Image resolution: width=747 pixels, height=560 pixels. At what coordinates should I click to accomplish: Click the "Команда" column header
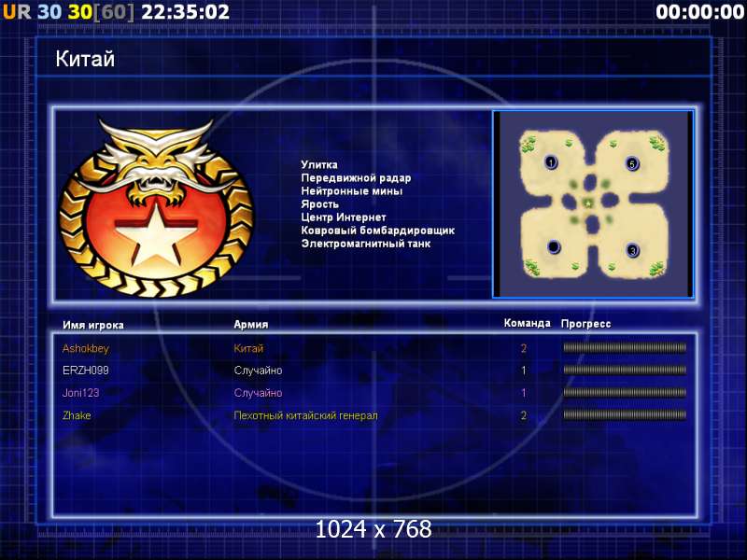tap(527, 323)
